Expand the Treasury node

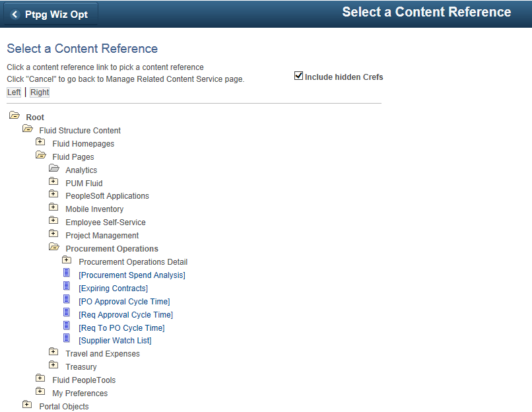click(53, 364)
